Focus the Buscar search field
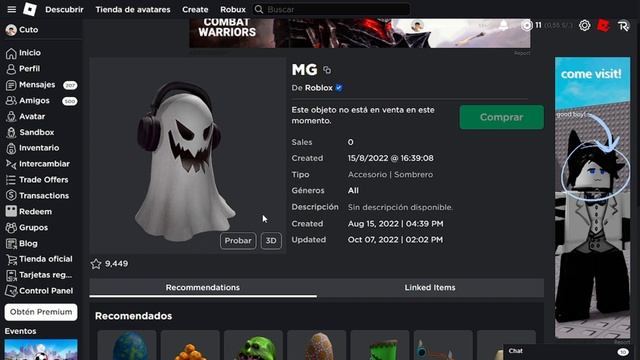This screenshot has width=640, height=360. click(x=331, y=9)
